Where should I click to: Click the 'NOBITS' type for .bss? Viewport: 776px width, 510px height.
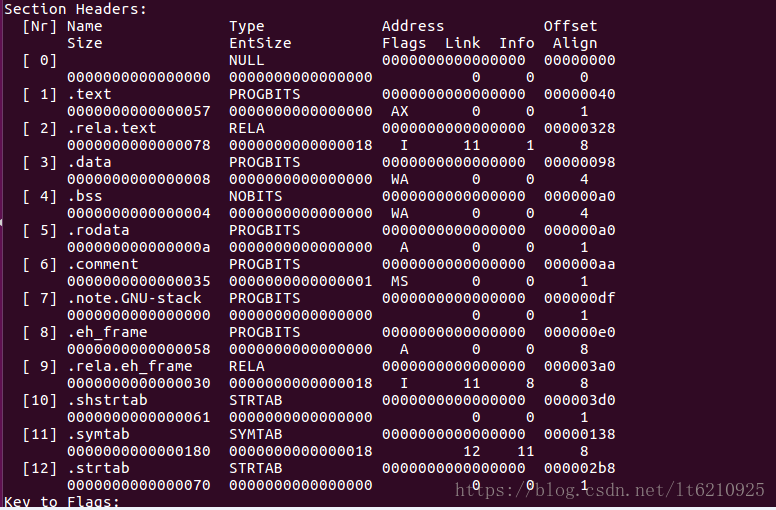255,196
